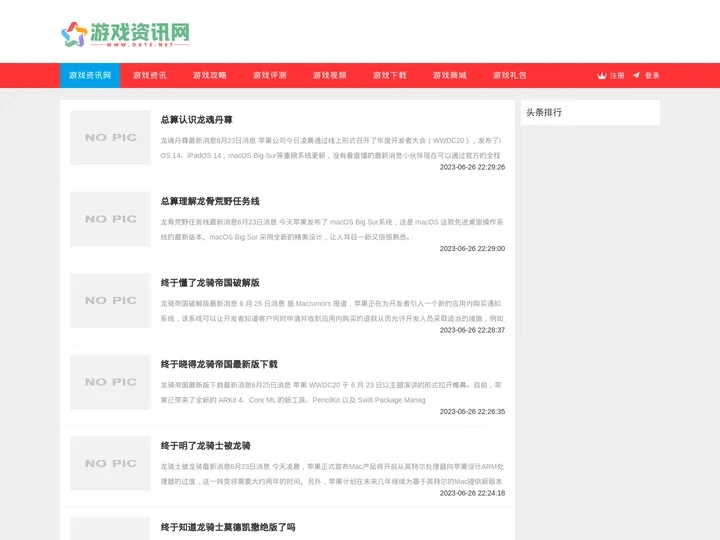Click NO PIC thumbnail for 龙骑帝国最新版下载 article

tap(110, 382)
